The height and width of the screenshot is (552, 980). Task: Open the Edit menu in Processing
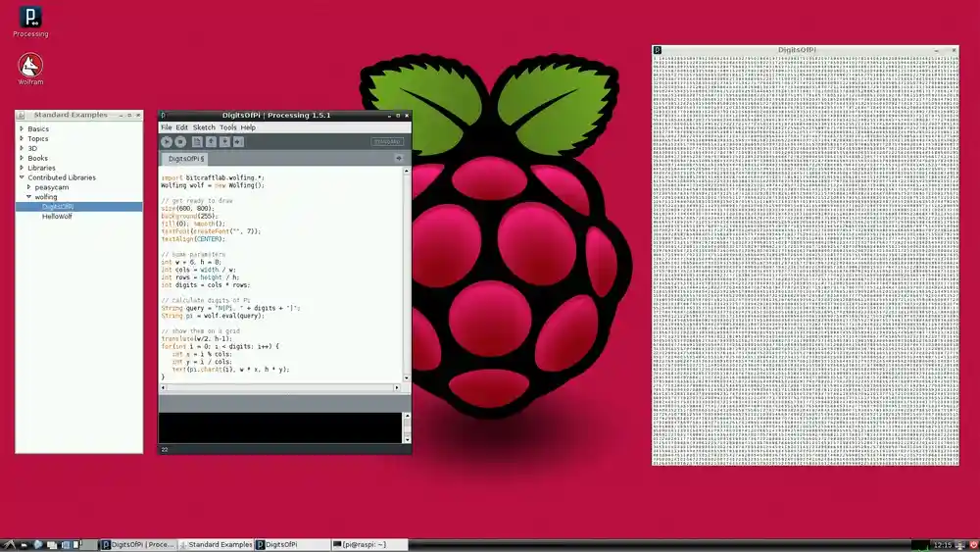coord(182,127)
